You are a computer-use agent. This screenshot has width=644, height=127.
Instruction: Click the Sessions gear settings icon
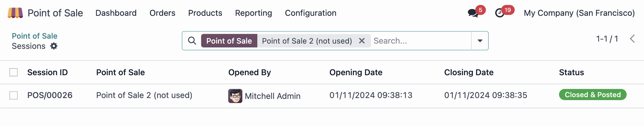pos(54,46)
